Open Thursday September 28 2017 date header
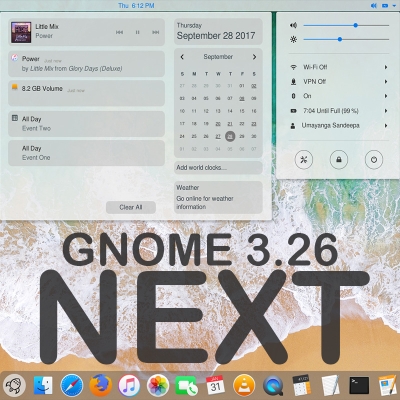Image resolution: width=400 pixels, height=400 pixels. (x=218, y=31)
